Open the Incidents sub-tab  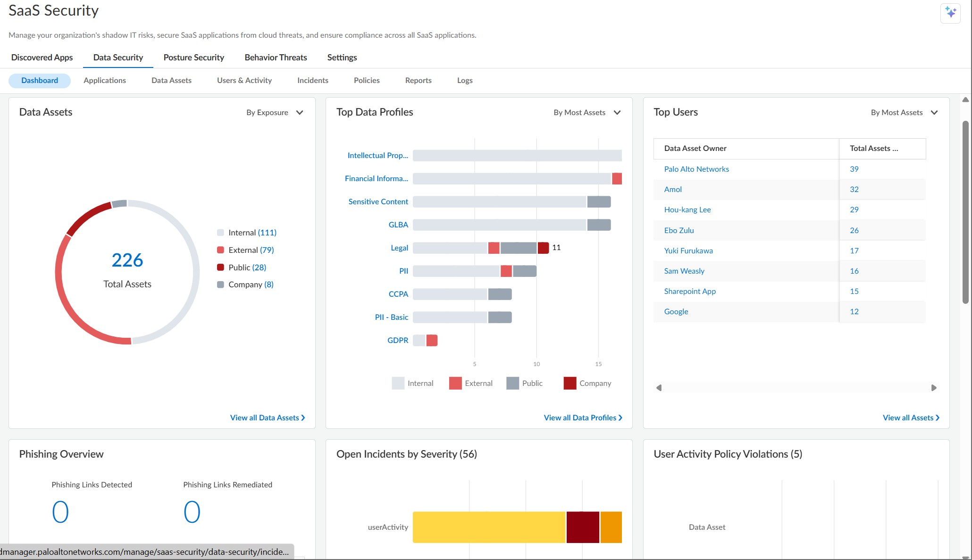pyautogui.click(x=312, y=81)
